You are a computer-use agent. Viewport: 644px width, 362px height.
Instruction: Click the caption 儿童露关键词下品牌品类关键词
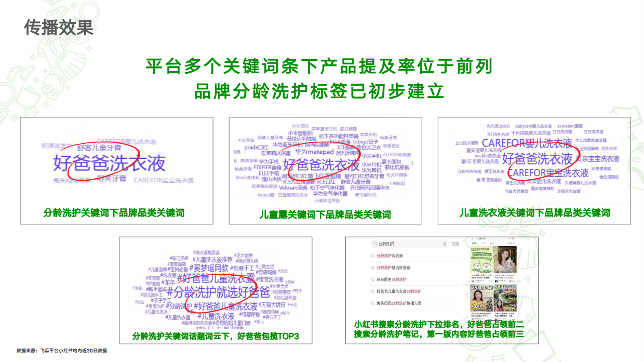coord(325,214)
